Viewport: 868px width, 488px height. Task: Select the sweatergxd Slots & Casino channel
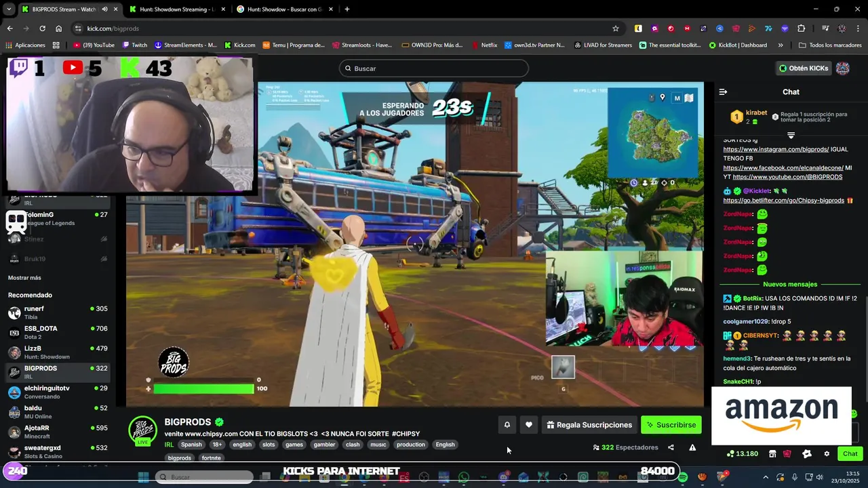(58, 451)
